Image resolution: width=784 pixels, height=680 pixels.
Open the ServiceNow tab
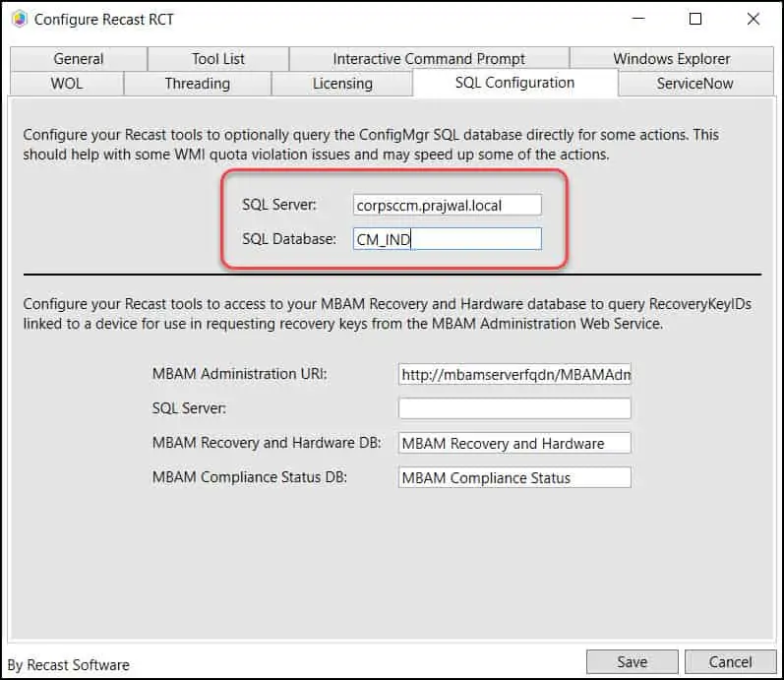[695, 84]
